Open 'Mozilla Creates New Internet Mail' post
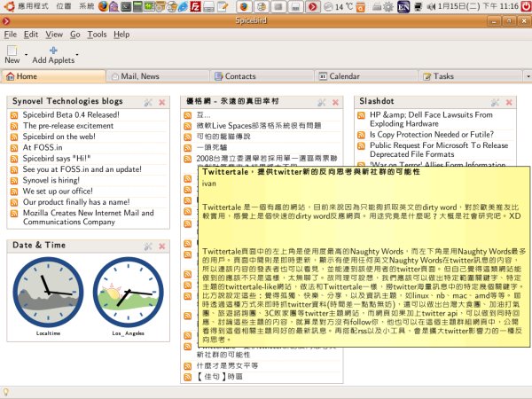The height and width of the screenshot is (399, 532). (88, 217)
